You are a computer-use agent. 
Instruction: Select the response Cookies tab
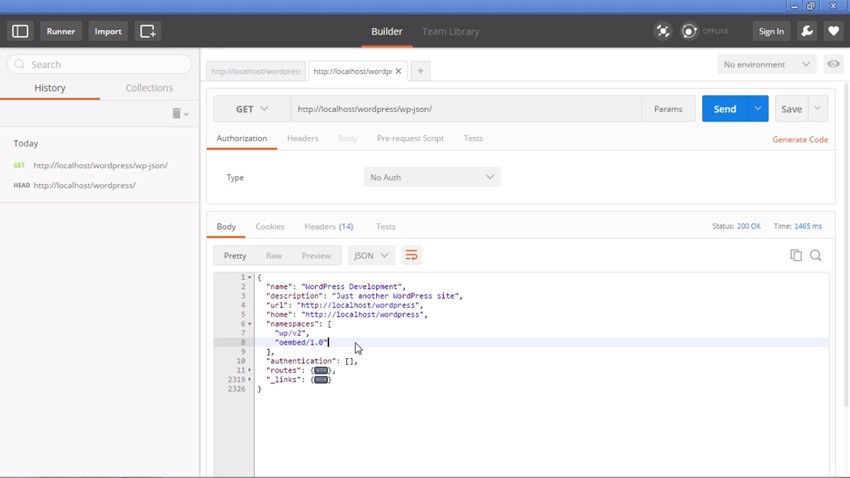(270, 227)
